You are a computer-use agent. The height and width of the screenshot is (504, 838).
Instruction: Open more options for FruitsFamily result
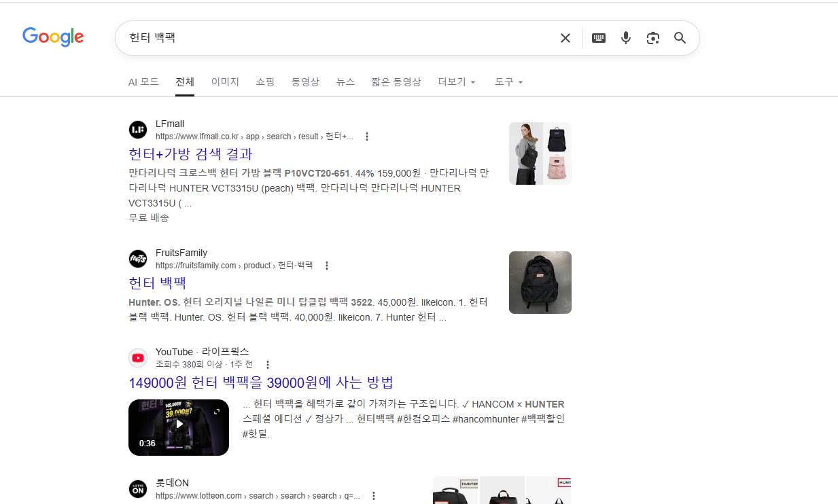[x=327, y=266]
